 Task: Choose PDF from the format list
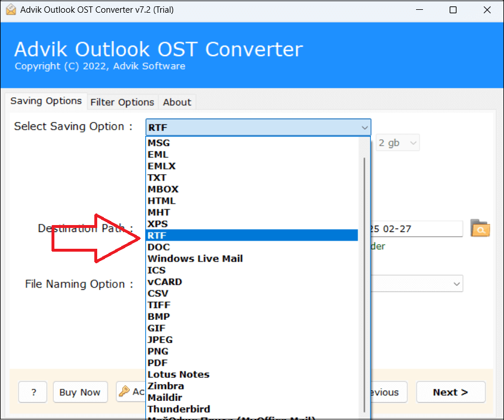[252, 363]
